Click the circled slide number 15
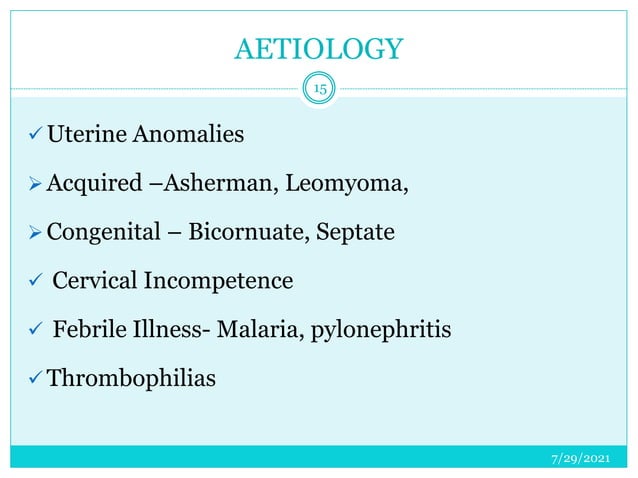 pyautogui.click(x=319, y=90)
